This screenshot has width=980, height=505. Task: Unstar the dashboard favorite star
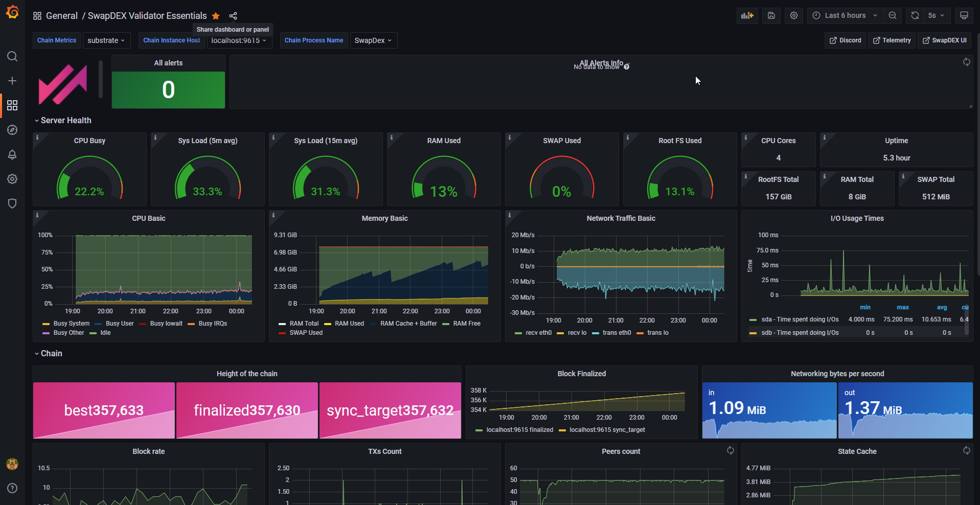pos(216,16)
